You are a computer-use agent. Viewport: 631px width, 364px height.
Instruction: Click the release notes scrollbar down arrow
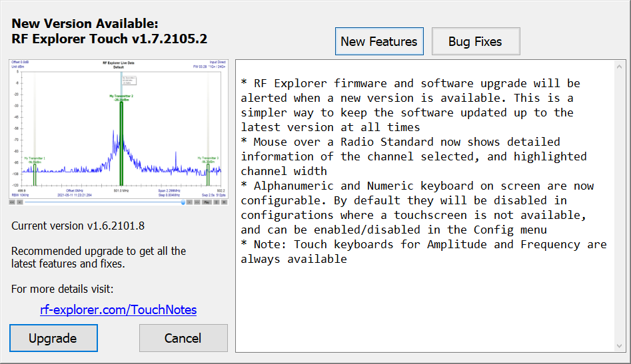(619, 345)
